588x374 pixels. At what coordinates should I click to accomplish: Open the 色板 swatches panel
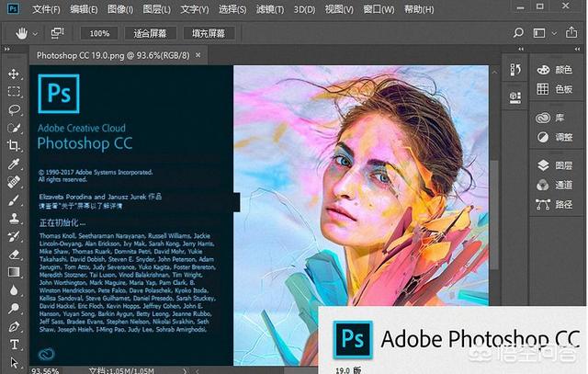click(553, 89)
